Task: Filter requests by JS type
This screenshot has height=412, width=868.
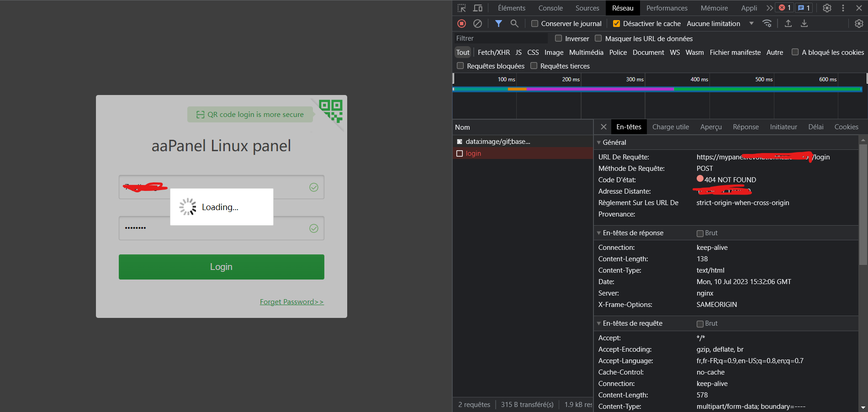Action: [519, 53]
